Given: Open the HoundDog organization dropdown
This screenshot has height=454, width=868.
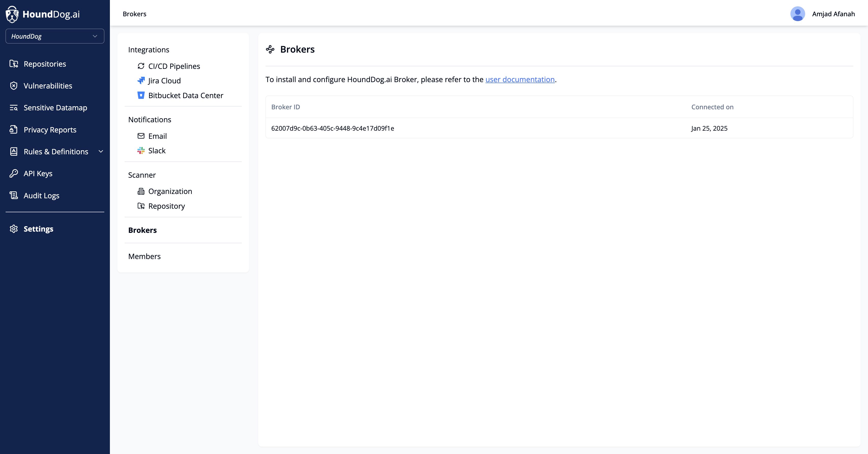Looking at the screenshot, I should [x=55, y=36].
